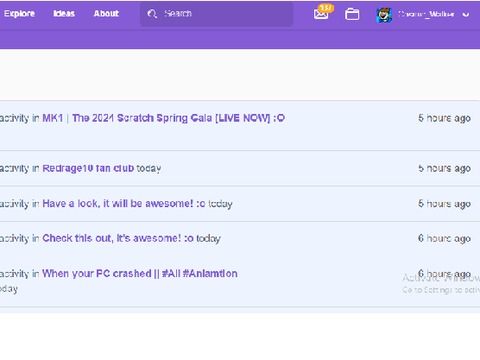
Task: Open the Explore menu
Action: click(19, 14)
